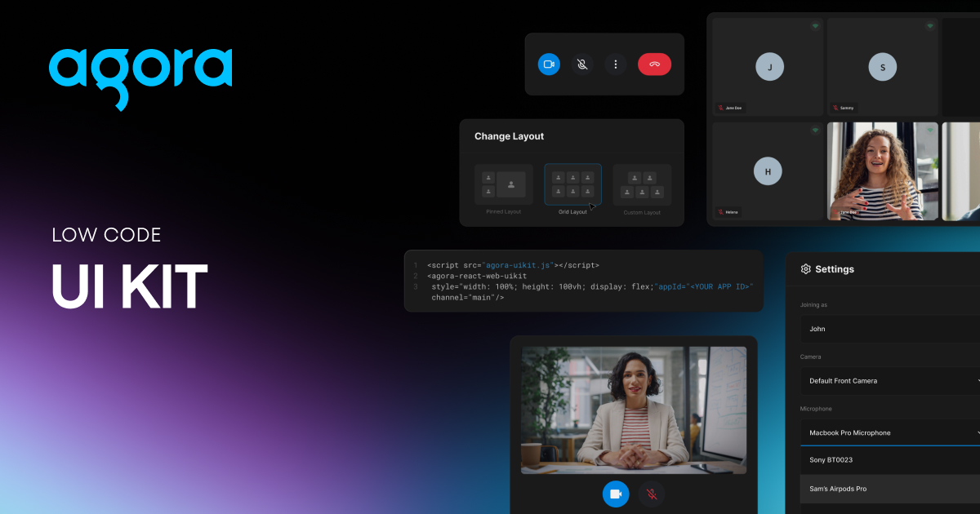
Task: Select the Custom Layout option
Action: pyautogui.click(x=642, y=184)
